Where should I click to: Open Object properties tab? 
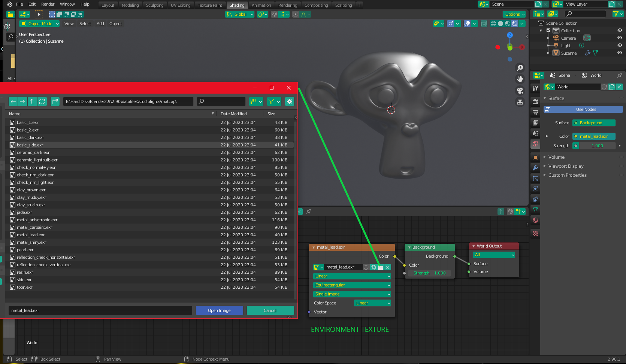coord(535,157)
